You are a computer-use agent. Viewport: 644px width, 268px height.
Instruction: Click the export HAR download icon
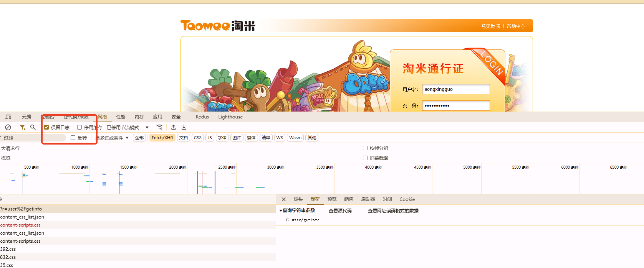[x=184, y=127]
